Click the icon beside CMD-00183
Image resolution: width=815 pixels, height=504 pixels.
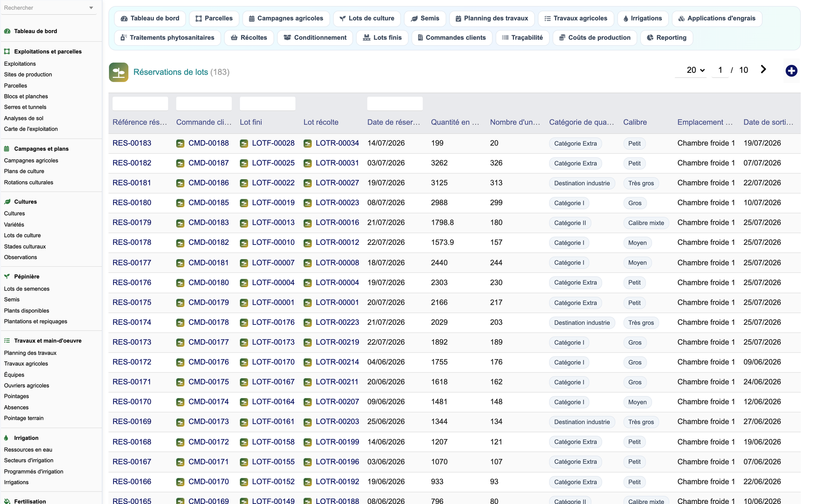point(180,223)
